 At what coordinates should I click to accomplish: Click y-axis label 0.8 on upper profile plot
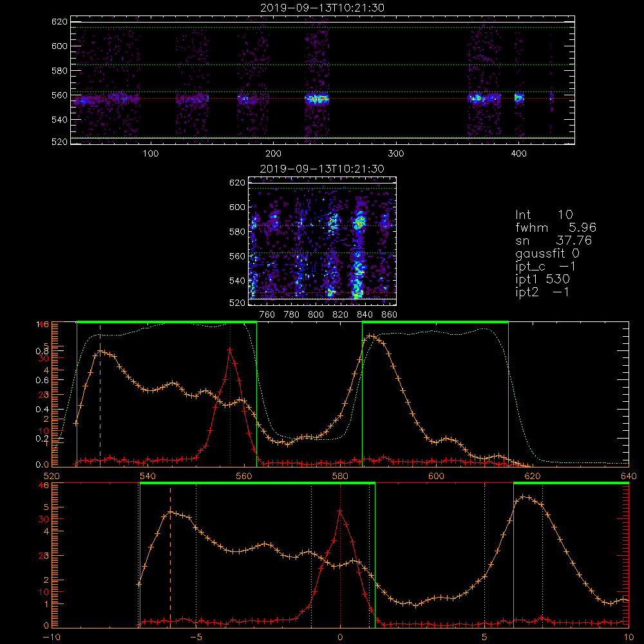pos(43,351)
